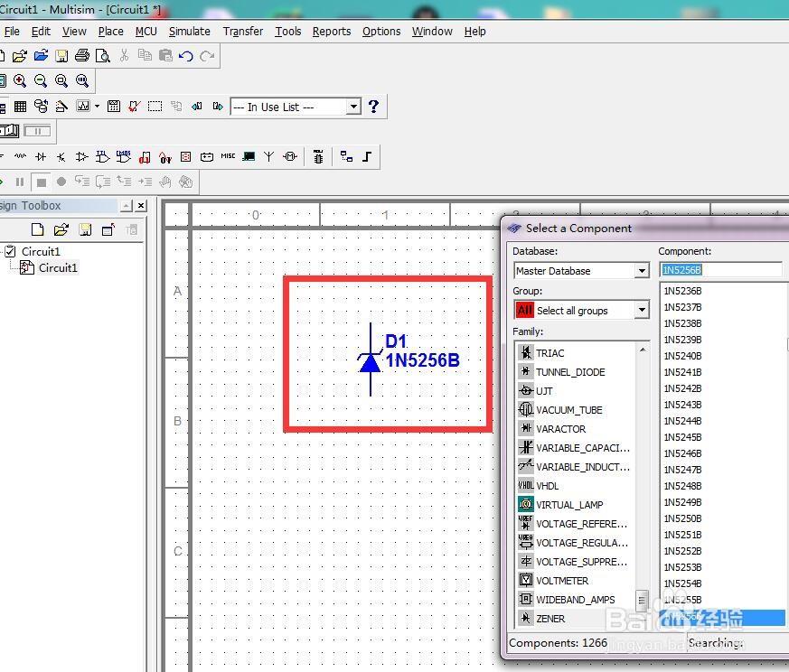Open the Select all groups dropdown
This screenshot has height=672, width=789.
pos(642,310)
